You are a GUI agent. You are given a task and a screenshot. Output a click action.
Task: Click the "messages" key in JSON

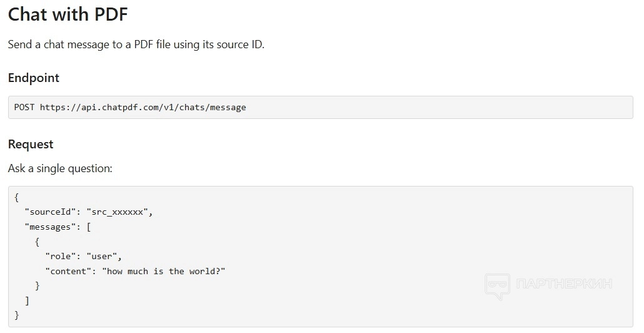pyautogui.click(x=50, y=227)
